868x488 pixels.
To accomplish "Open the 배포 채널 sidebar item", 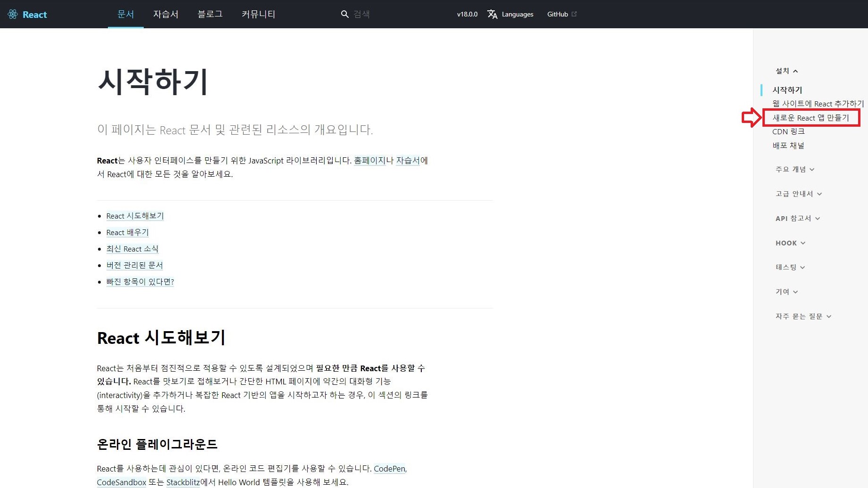I will (x=788, y=146).
